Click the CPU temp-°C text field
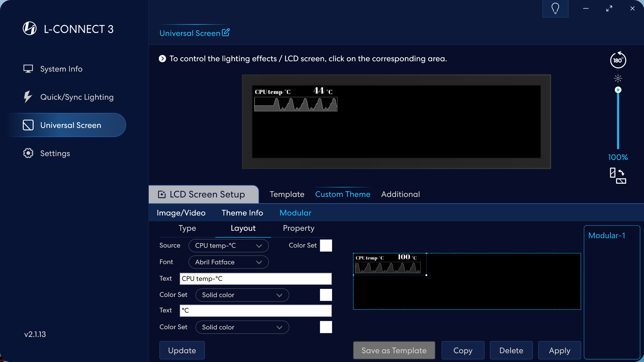 point(255,279)
